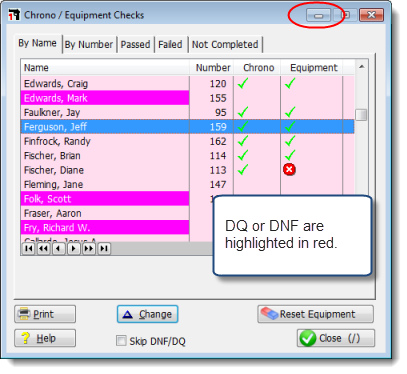Click number 162 for Finfrock, Randy

pos(218,141)
